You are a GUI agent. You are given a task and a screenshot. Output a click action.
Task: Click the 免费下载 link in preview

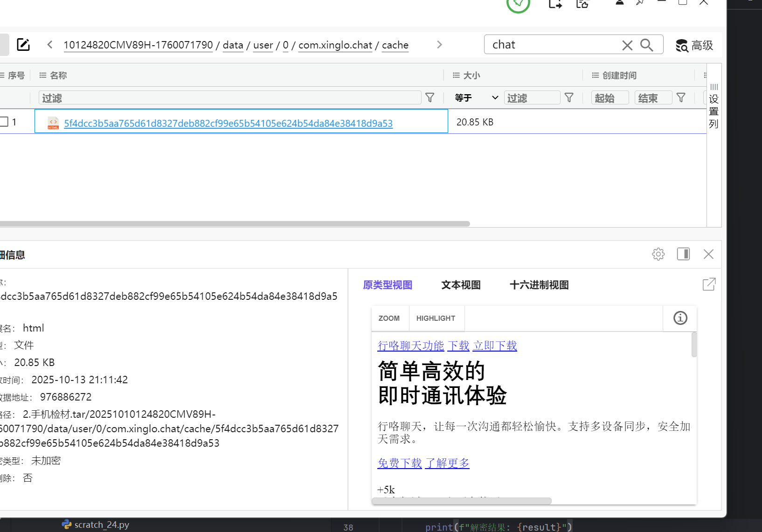pos(400,463)
